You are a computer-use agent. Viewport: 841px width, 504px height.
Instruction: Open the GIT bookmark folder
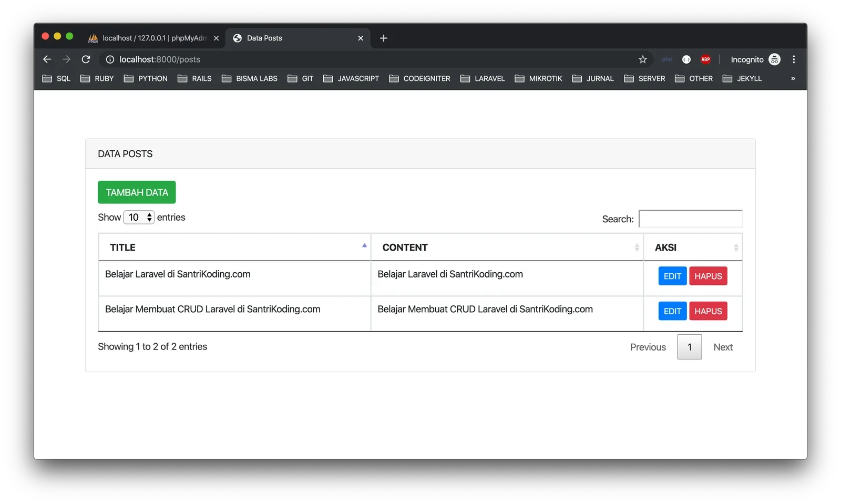click(x=301, y=78)
